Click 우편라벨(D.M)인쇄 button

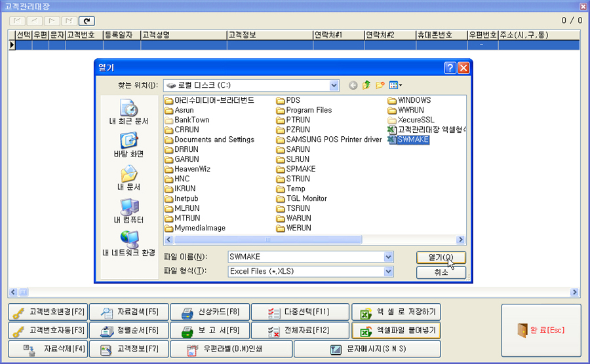[x=231, y=348]
